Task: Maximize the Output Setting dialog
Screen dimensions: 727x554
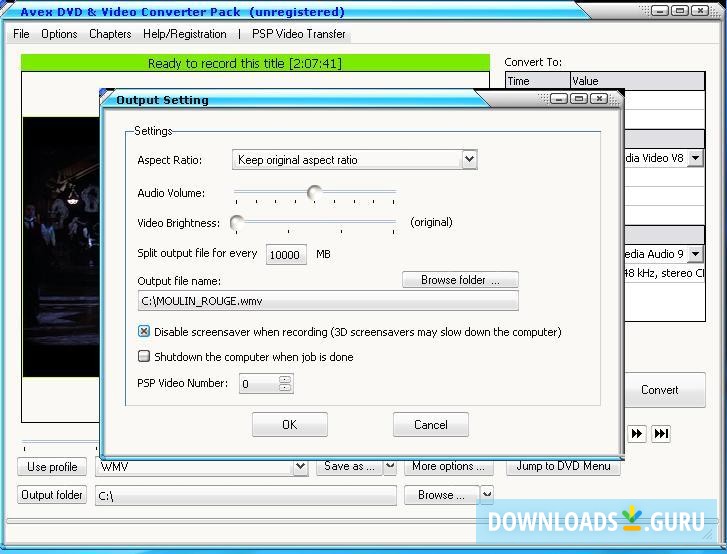Action: pyautogui.click(x=579, y=99)
